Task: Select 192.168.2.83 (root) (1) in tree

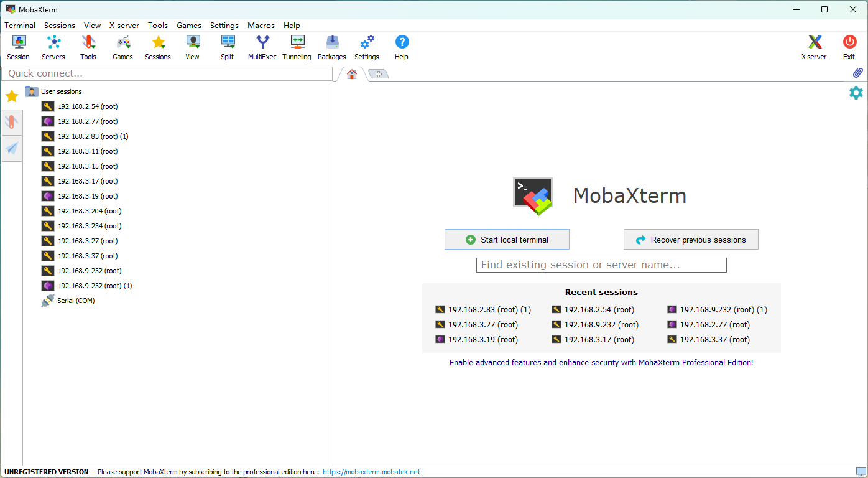Action: click(x=93, y=136)
